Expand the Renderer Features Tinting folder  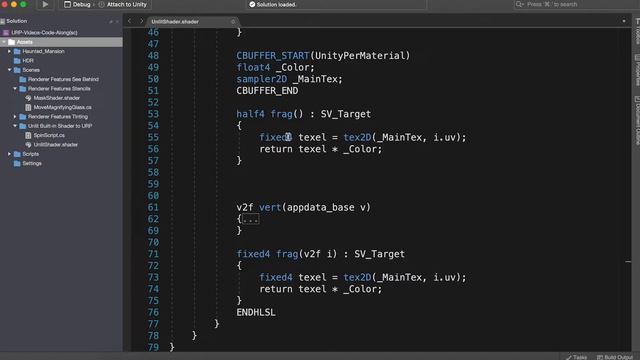click(x=15, y=117)
